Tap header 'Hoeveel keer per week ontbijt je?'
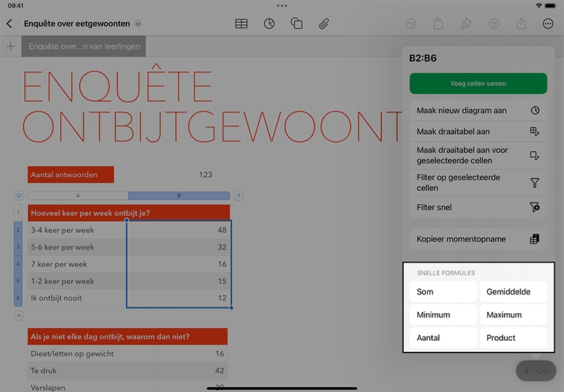Screen dimensions: 564x392 pyautogui.click(x=129, y=213)
